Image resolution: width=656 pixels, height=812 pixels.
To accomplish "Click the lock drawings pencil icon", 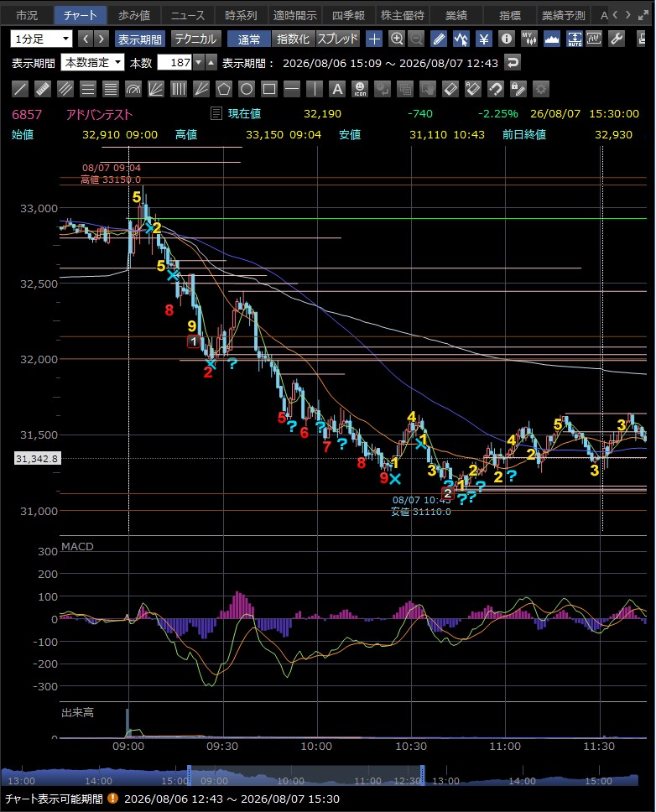I will 518,89.
